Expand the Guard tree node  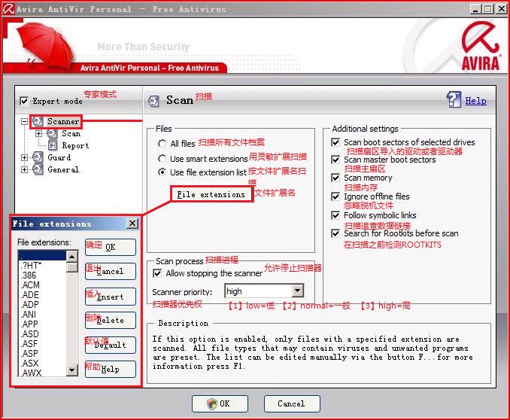click(x=24, y=157)
